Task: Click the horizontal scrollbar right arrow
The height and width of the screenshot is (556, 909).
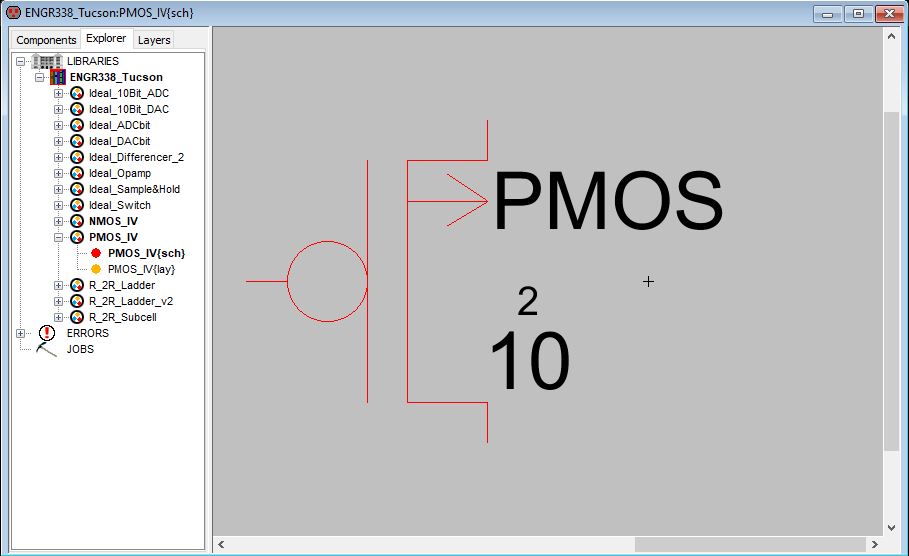Action: 874,545
